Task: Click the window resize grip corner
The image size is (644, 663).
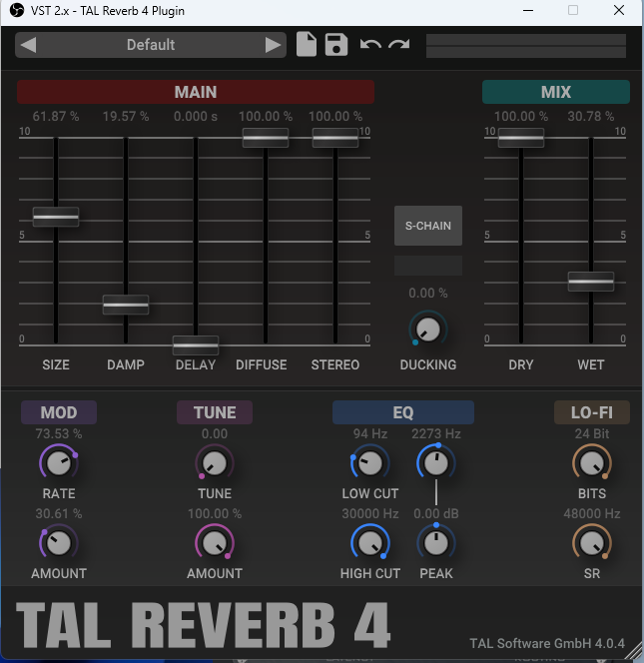Action: point(635,653)
